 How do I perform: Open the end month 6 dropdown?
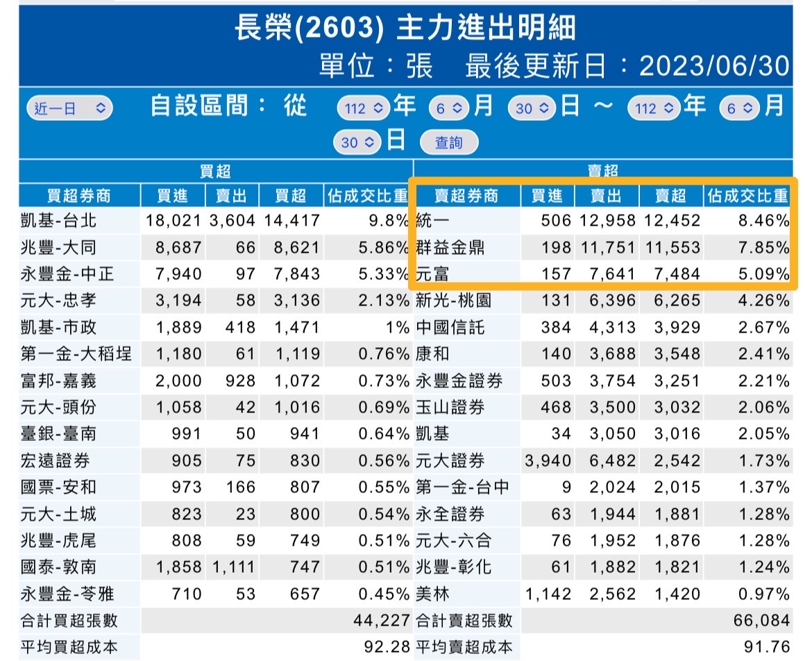(740, 108)
